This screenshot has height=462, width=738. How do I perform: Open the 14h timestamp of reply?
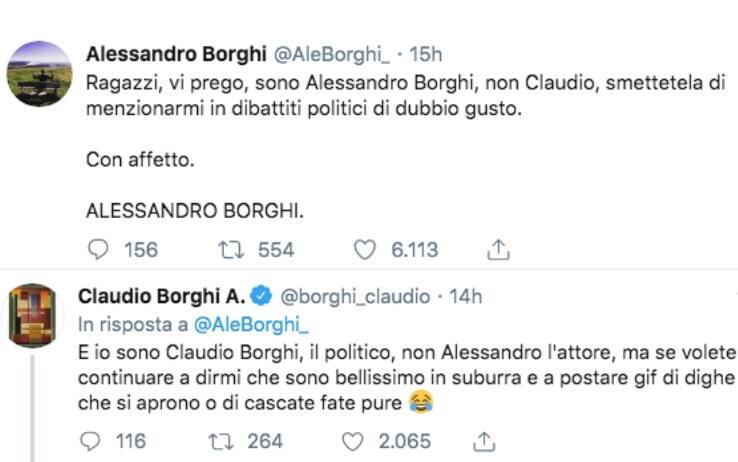[465, 296]
